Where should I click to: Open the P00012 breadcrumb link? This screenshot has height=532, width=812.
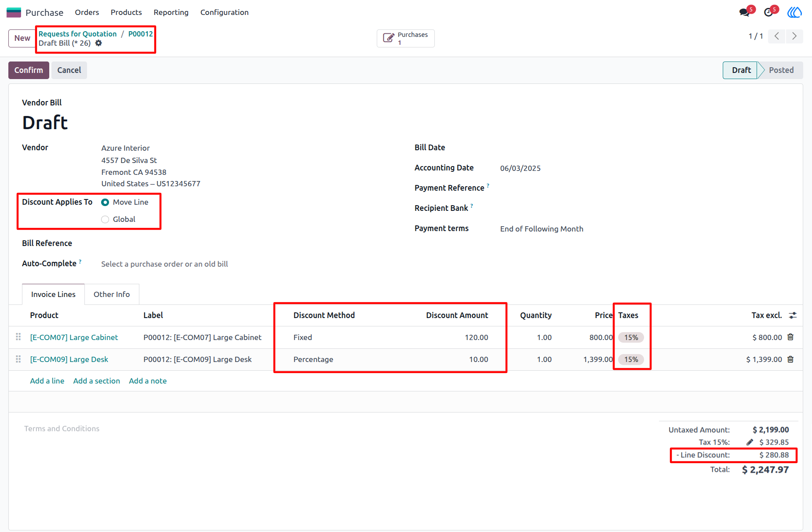[141, 34]
